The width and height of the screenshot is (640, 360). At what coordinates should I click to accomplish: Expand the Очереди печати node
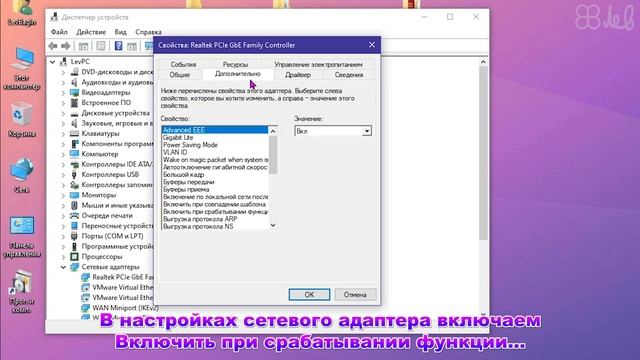pos(63,216)
